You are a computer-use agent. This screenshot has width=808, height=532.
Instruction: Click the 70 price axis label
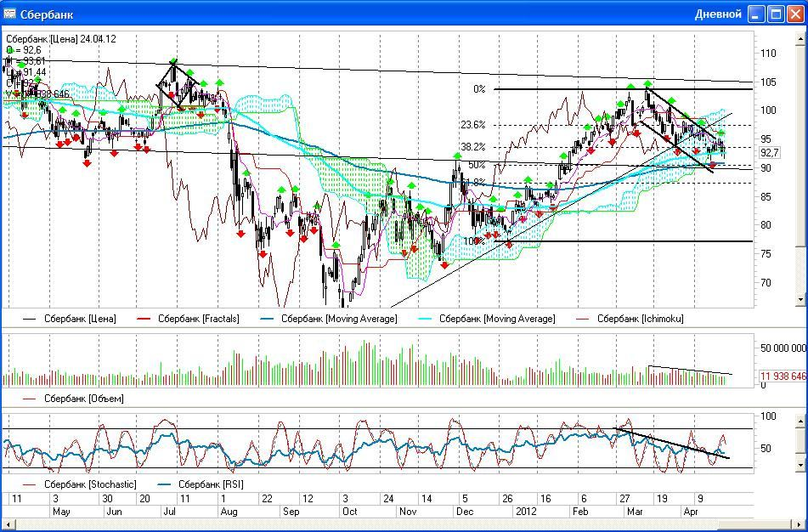[766, 283]
